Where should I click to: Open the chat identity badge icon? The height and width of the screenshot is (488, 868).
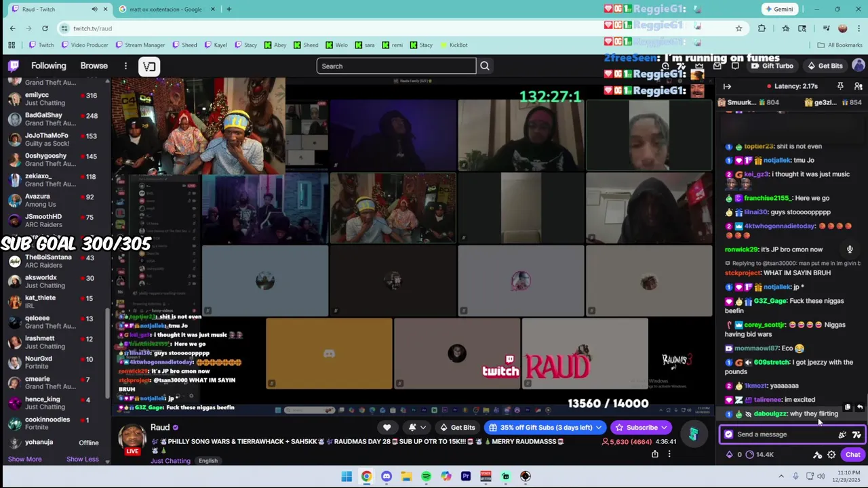pos(728,434)
